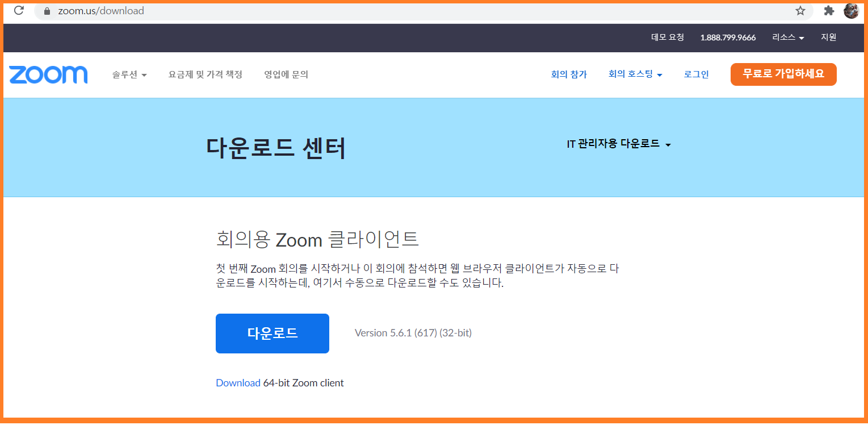Expand the 리소스 dropdown
The height and width of the screenshot is (425, 868).
pos(788,37)
